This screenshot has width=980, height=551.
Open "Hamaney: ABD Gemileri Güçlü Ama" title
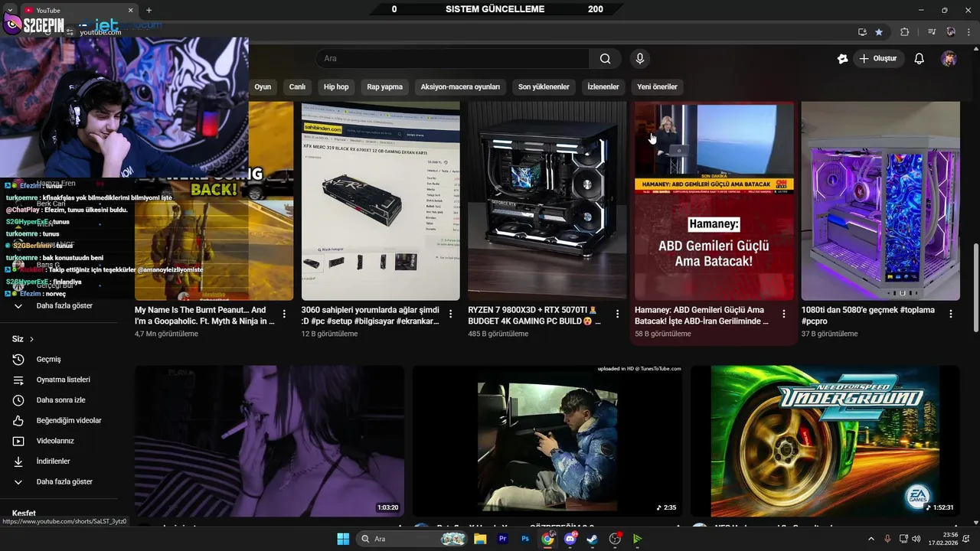click(701, 315)
